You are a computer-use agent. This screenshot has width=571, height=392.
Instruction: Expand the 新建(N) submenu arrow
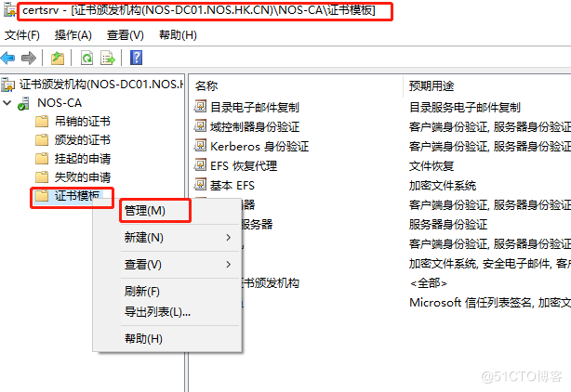[229, 238]
